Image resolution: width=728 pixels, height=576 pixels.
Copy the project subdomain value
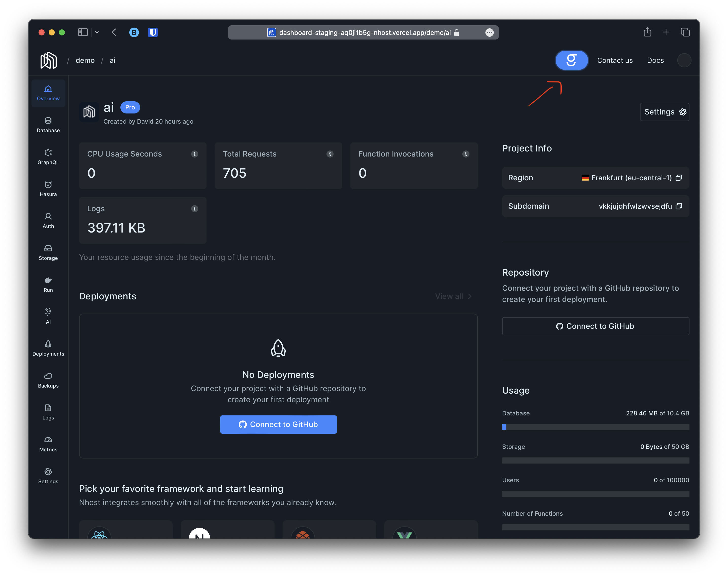[679, 206]
